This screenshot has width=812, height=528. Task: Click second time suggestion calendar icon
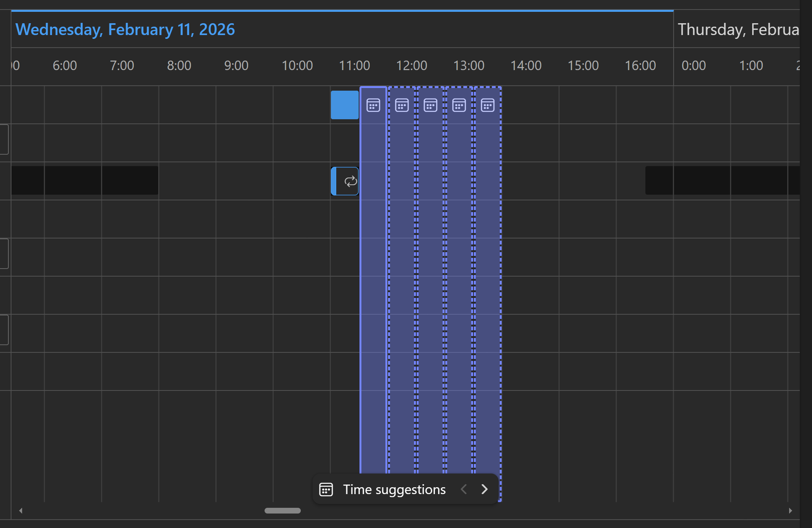(402, 105)
